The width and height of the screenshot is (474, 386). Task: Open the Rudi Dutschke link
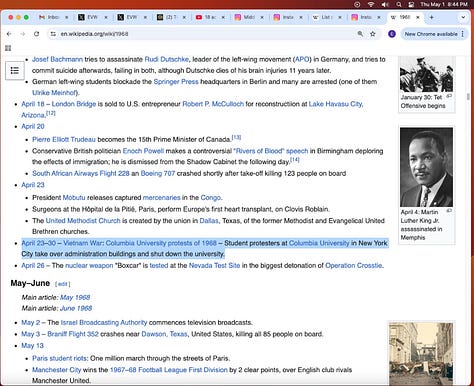167,59
